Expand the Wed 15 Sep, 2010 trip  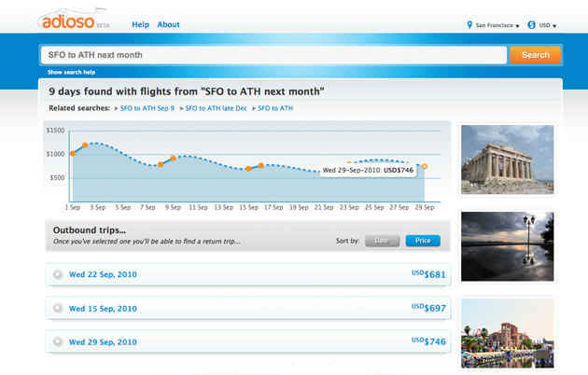[x=58, y=308]
